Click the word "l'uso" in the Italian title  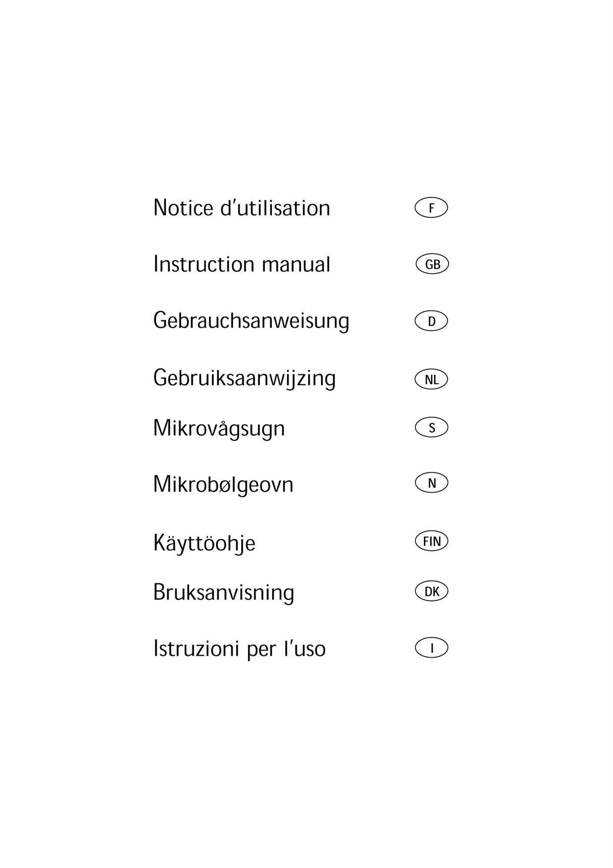click(305, 649)
